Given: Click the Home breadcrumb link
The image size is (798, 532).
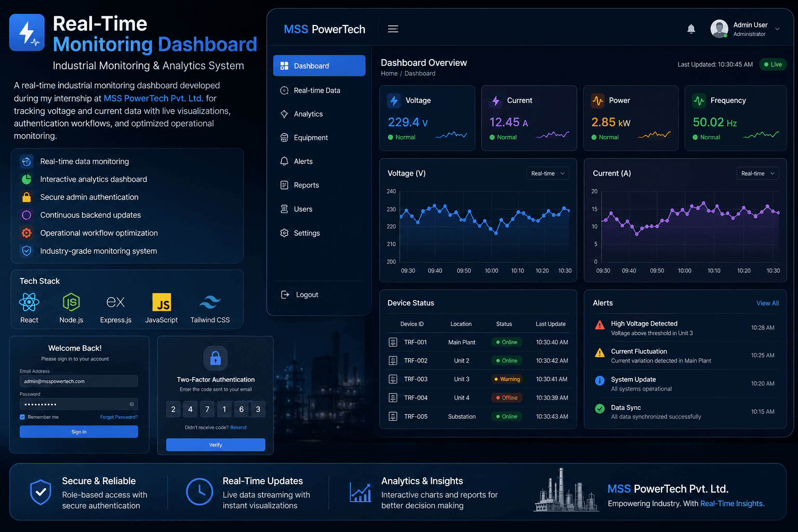Looking at the screenshot, I should 389,73.
